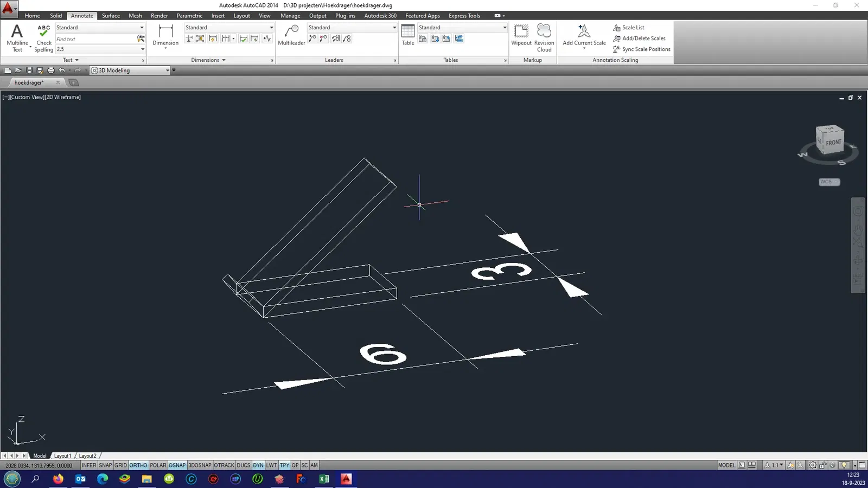Create Multiline Text annotation
This screenshot has height=488, width=868.
[17, 38]
